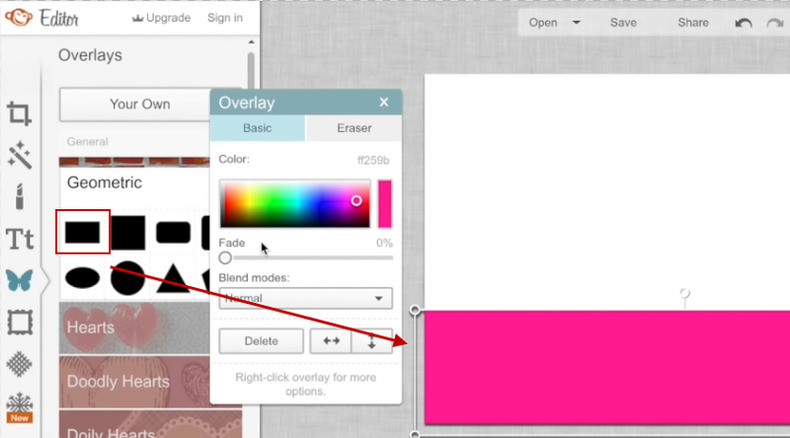Open the Touch Up lipstick tool
This screenshot has height=438, width=790.
19,197
